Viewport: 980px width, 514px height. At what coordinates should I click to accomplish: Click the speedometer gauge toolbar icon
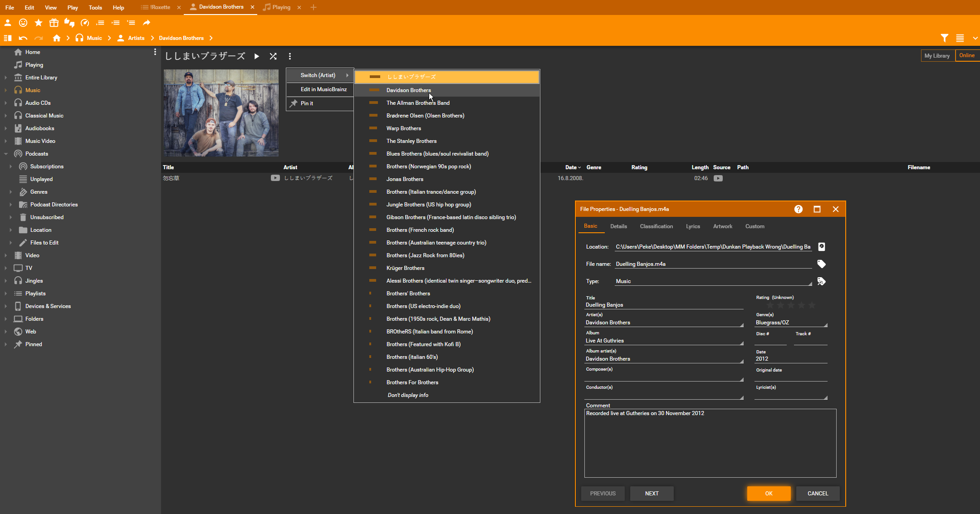[x=85, y=23]
